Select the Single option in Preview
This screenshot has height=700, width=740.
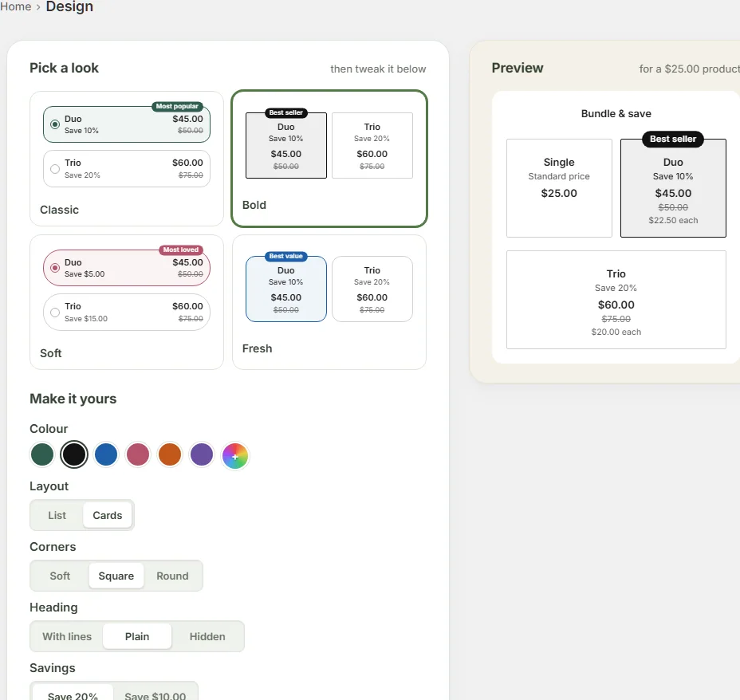pyautogui.click(x=559, y=187)
